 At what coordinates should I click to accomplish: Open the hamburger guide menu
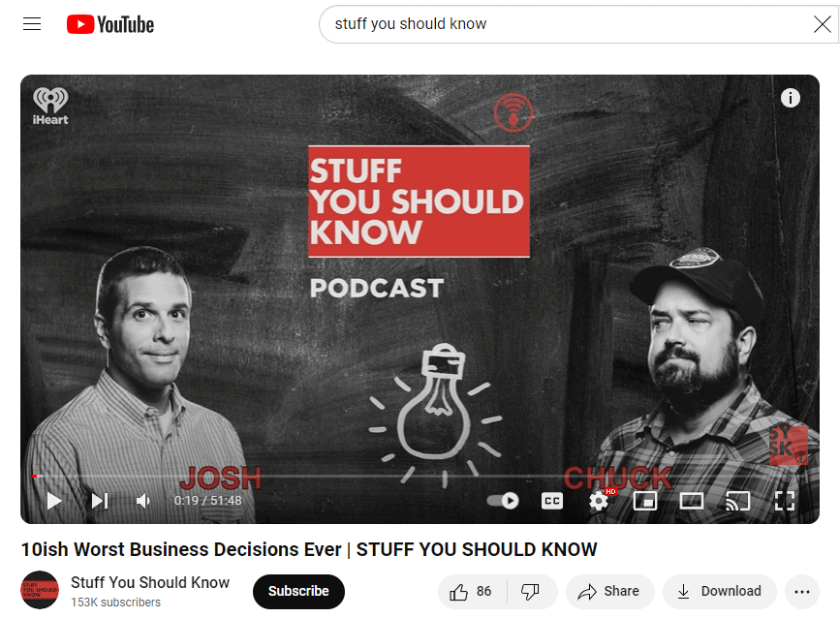(32, 24)
